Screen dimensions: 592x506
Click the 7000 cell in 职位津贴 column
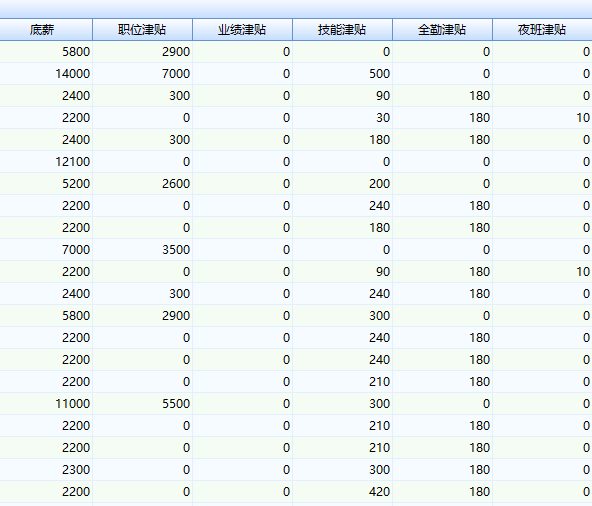(142, 74)
